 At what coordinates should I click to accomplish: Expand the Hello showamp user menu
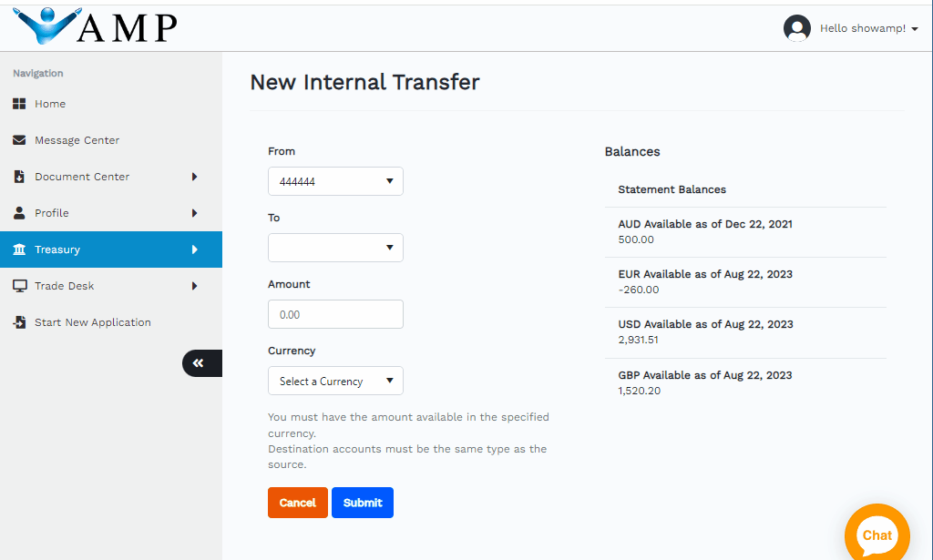(x=867, y=28)
